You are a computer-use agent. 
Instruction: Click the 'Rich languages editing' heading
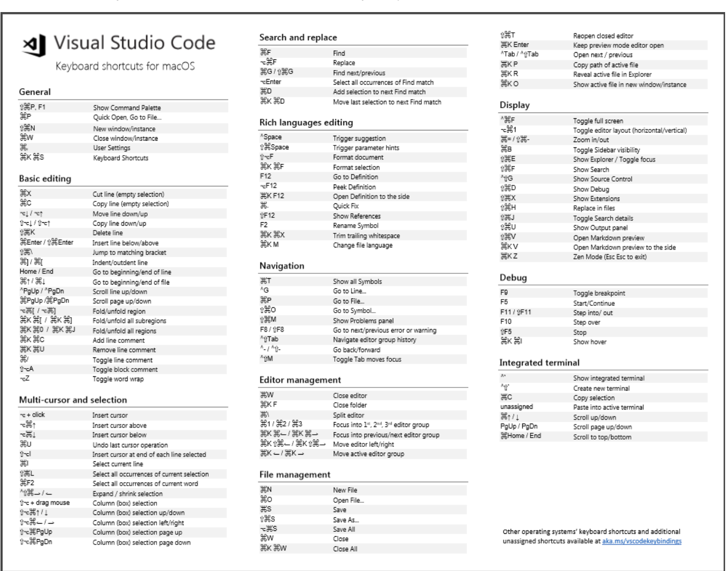tap(306, 123)
